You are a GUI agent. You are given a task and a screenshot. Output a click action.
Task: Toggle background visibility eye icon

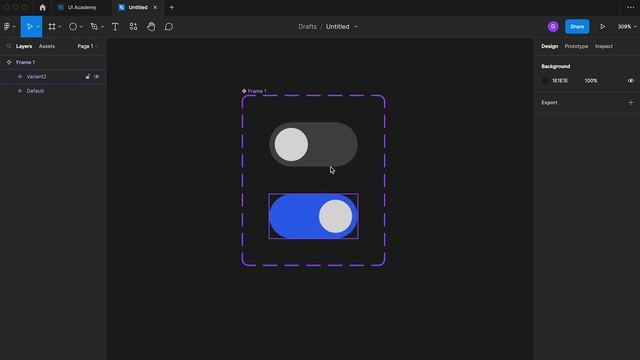tap(631, 80)
